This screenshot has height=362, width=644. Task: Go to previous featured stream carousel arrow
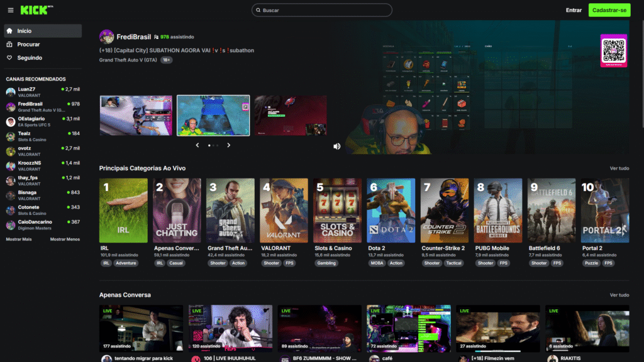[x=197, y=145]
